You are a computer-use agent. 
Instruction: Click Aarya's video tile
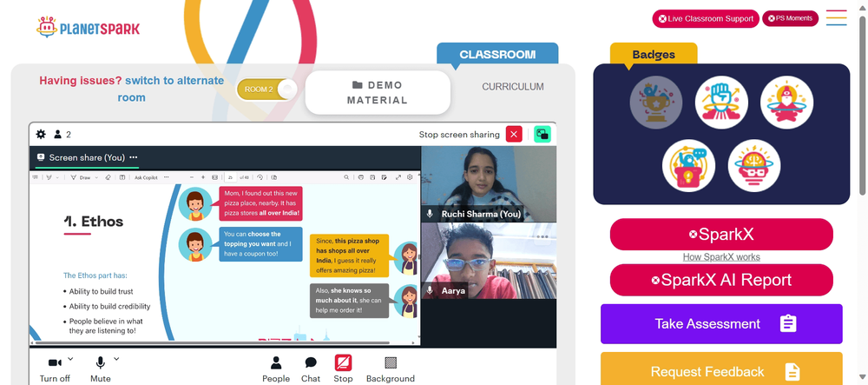(489, 261)
